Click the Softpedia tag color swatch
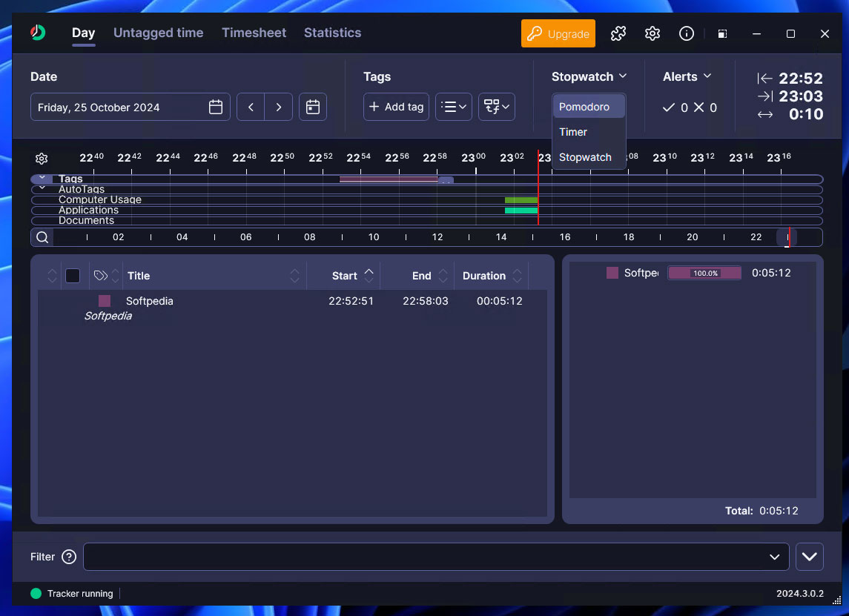Viewport: 849px width, 616px height. coord(105,301)
